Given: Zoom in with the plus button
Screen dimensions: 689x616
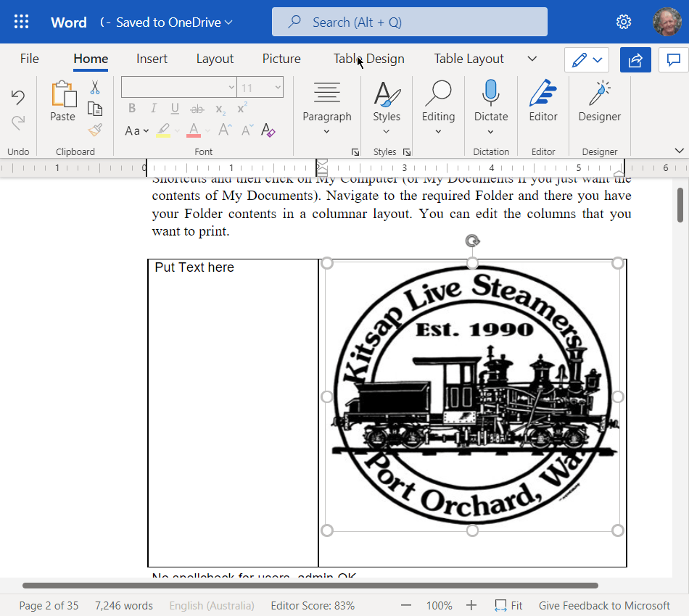Looking at the screenshot, I should [x=471, y=605].
